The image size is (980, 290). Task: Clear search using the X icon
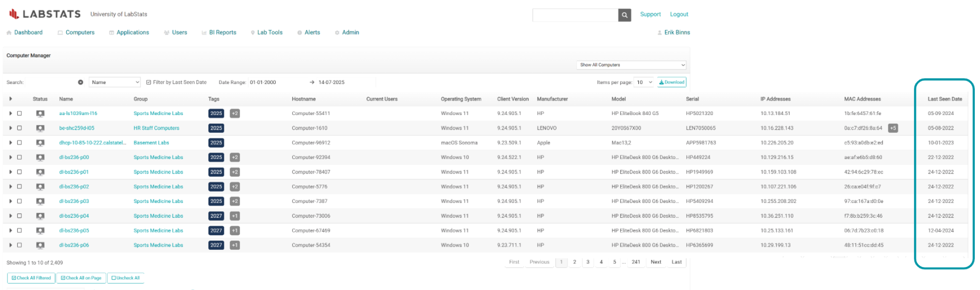click(x=80, y=82)
